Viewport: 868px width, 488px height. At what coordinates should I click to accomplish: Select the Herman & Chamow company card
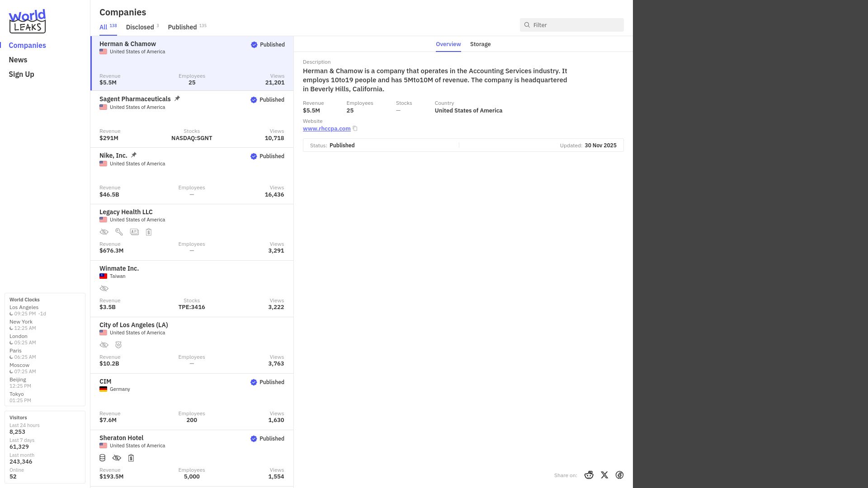coord(192,63)
